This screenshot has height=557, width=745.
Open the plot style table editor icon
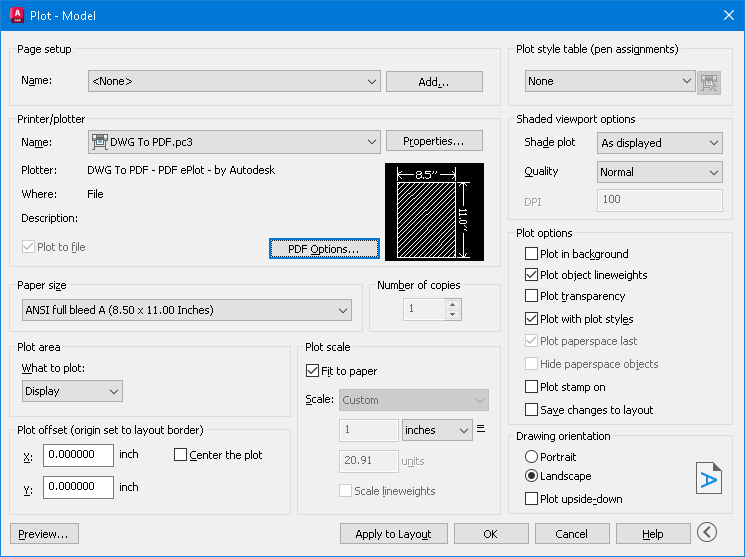click(x=709, y=83)
